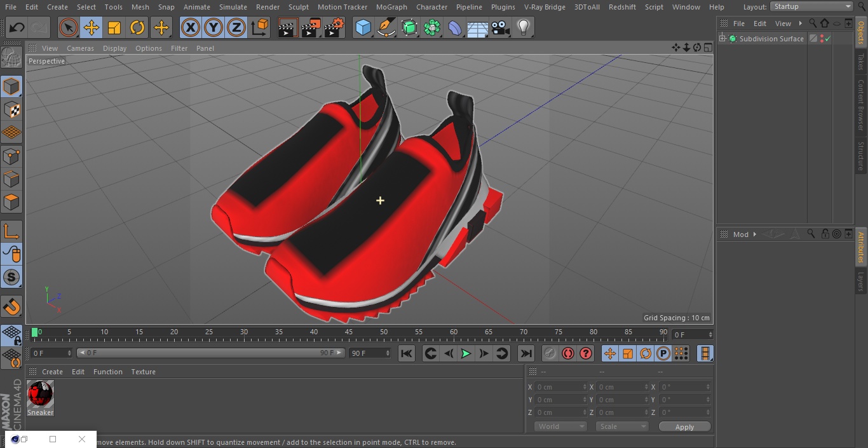Switch to Edges mode
Screen dimensions: 868x448
pos(11,179)
